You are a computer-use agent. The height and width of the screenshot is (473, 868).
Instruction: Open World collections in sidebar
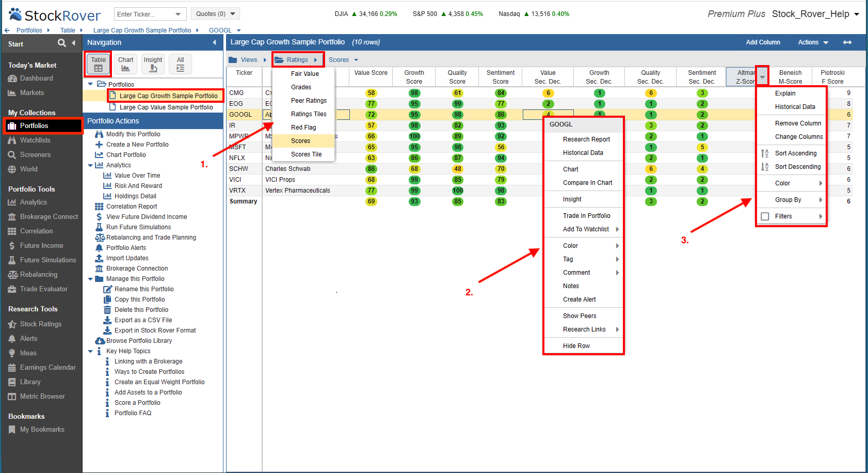(x=28, y=169)
